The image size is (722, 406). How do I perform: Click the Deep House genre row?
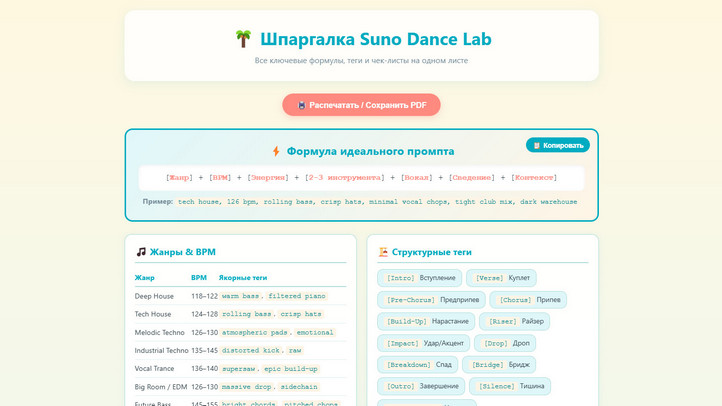tap(240, 296)
